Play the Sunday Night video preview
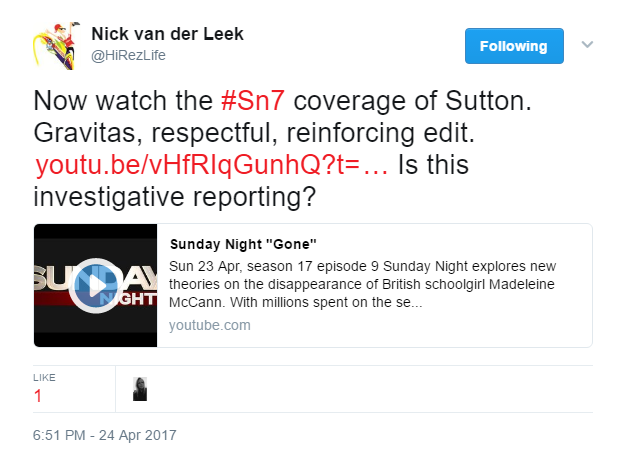 [95, 286]
